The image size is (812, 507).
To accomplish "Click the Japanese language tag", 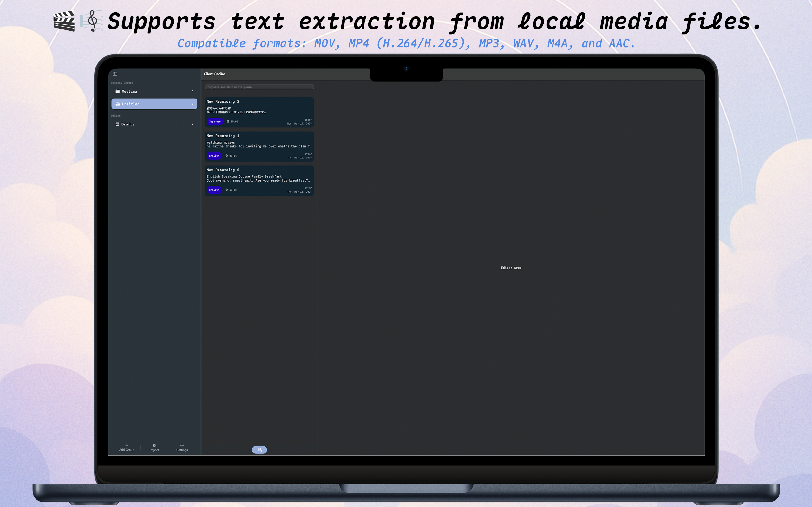I will click(215, 121).
